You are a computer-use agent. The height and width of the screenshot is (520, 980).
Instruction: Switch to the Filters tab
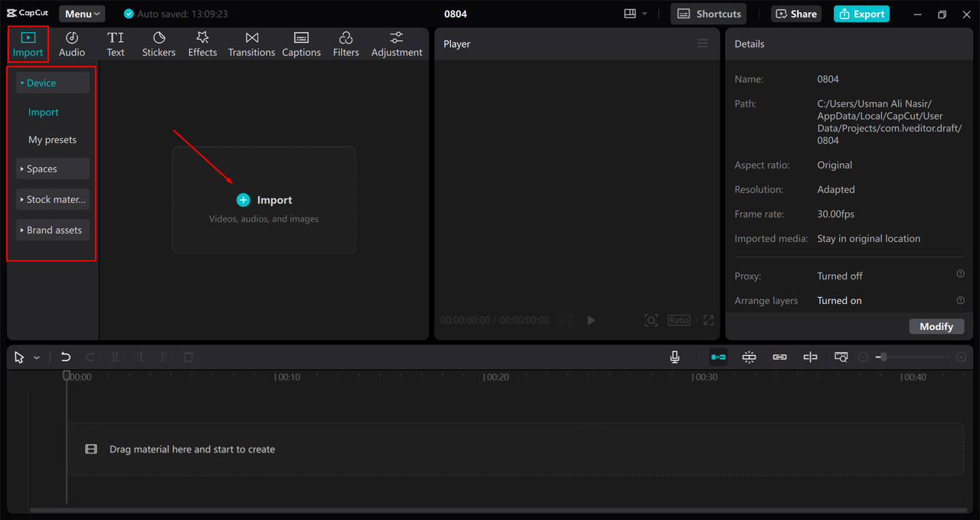[345, 44]
